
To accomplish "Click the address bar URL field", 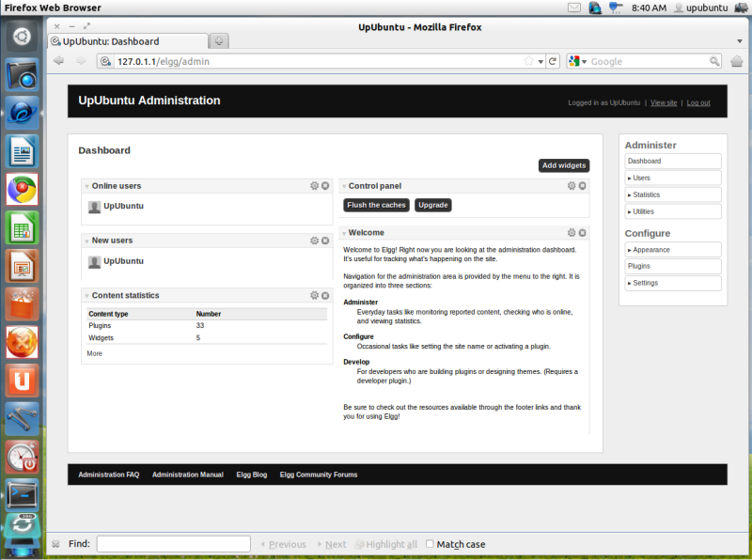I will (x=319, y=61).
